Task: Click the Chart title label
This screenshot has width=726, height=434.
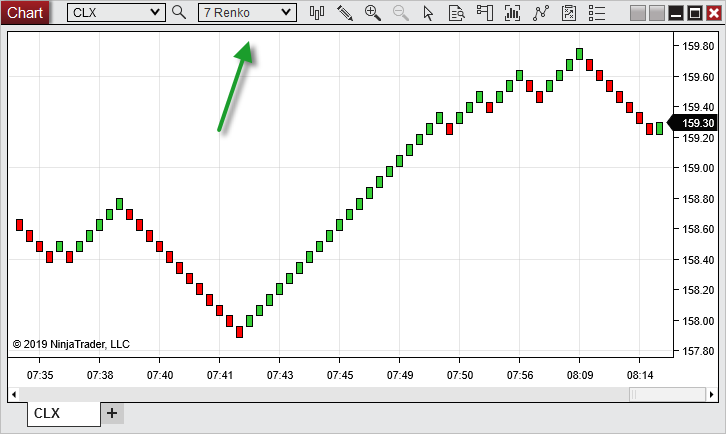Action: (25, 13)
